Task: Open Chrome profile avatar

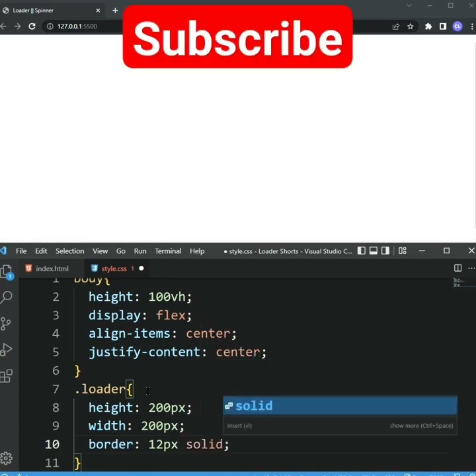Action: click(457, 26)
